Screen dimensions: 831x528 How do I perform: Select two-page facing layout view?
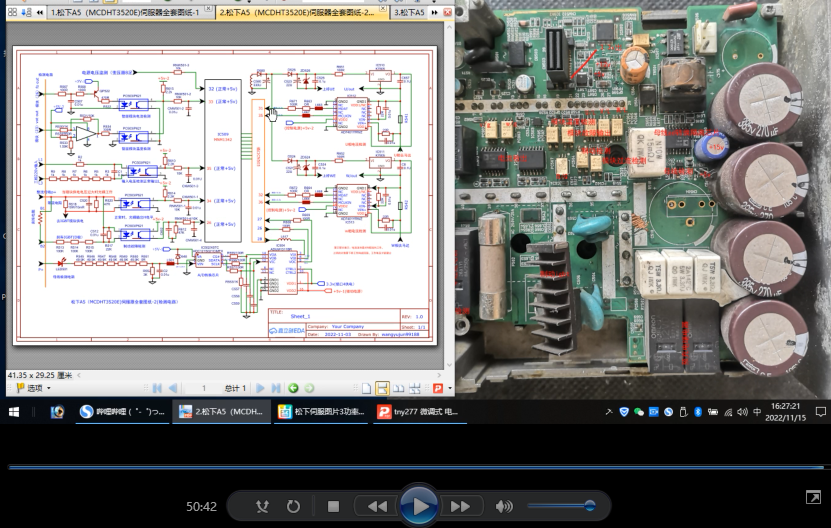399,388
